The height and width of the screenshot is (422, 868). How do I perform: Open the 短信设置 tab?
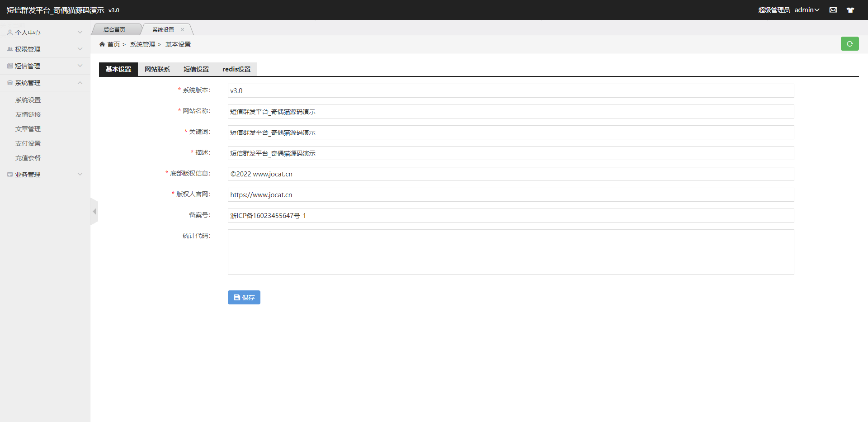tap(196, 69)
